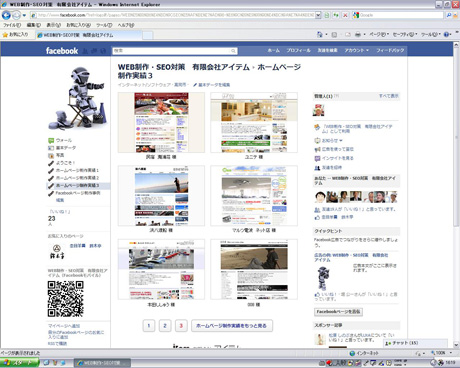The height and width of the screenshot is (368, 460).
Task: Open the セーフティ(S) command bar dropdown
Action: point(405,35)
